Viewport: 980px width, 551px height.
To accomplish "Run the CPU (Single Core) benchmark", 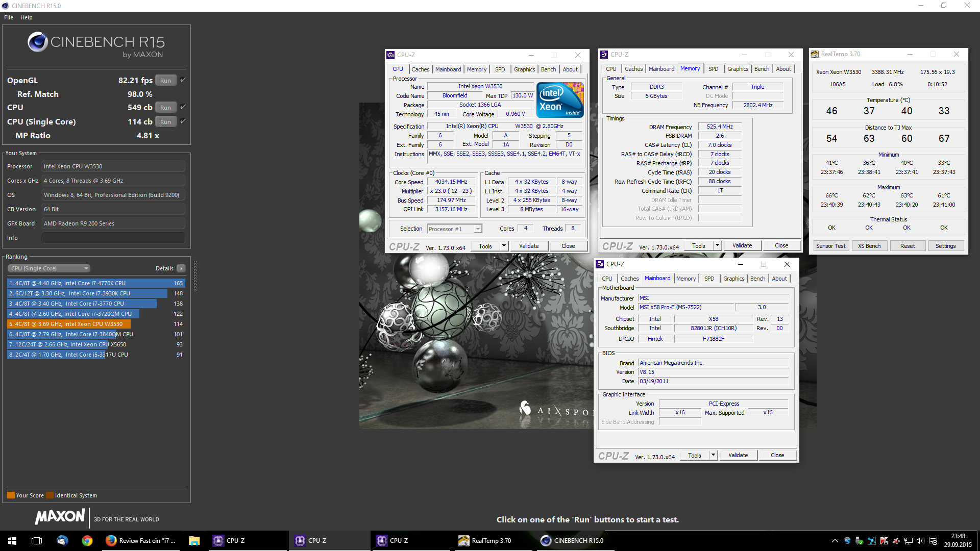I will point(165,121).
